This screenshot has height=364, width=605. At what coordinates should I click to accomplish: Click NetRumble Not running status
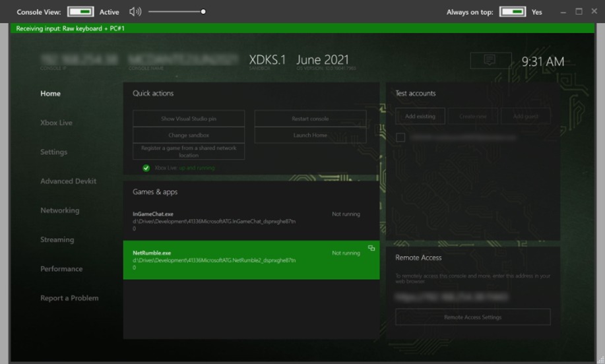click(x=346, y=253)
